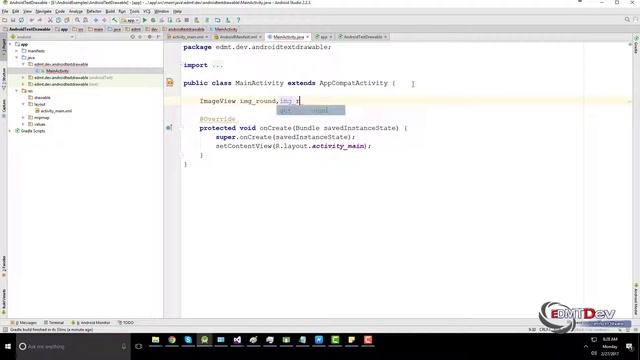The width and height of the screenshot is (640, 360).
Task: Run the app with the green play icon
Action: click(144, 20)
